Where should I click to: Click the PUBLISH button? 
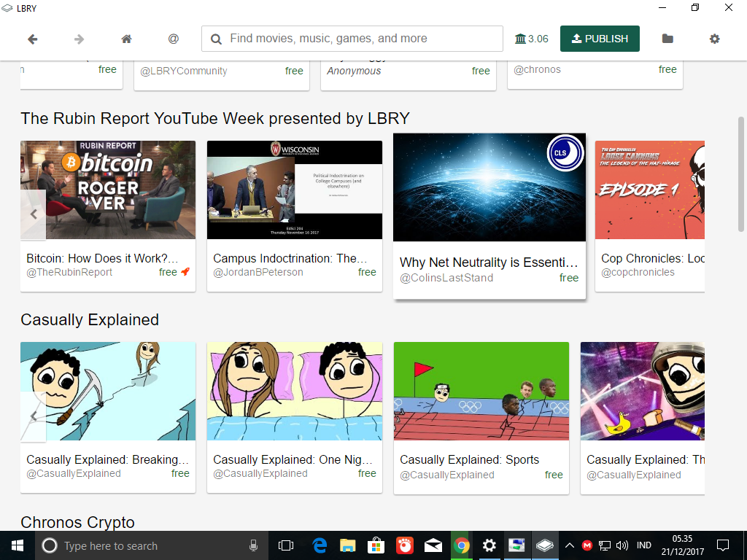600,39
